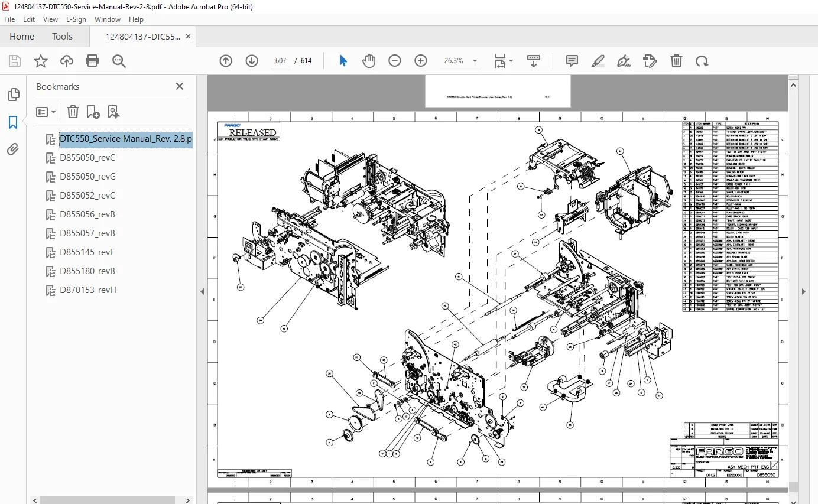Open the bookmarks Options dropdown

click(x=46, y=112)
